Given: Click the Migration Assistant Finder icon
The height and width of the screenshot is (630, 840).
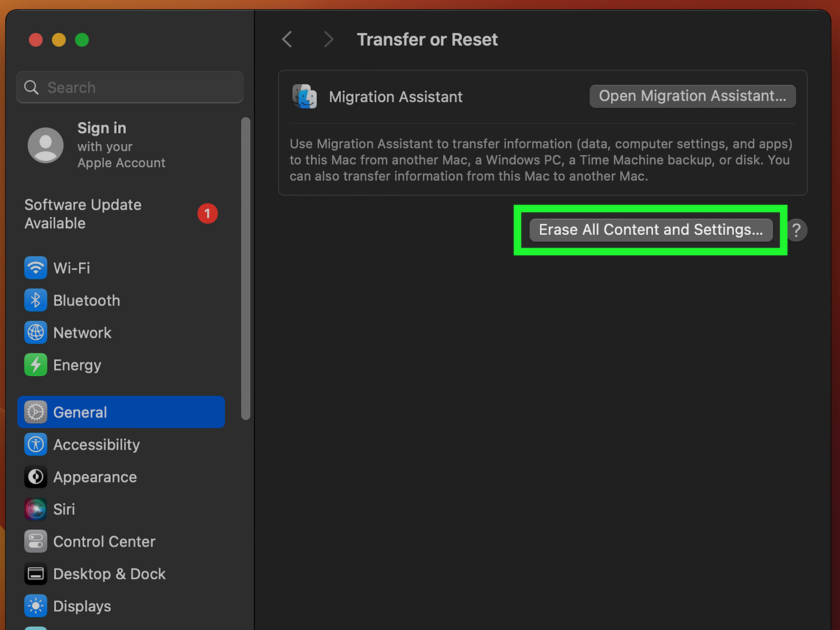Looking at the screenshot, I should [304, 96].
